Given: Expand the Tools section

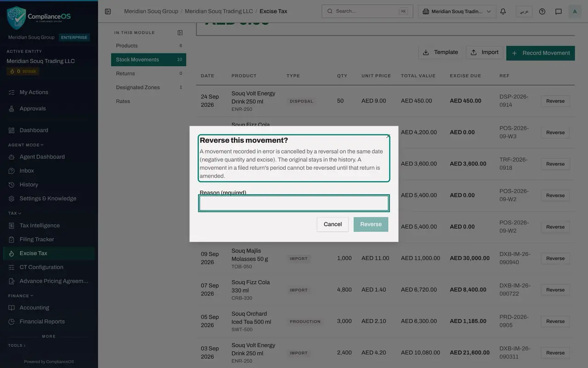Looking at the screenshot, I should coord(17,345).
